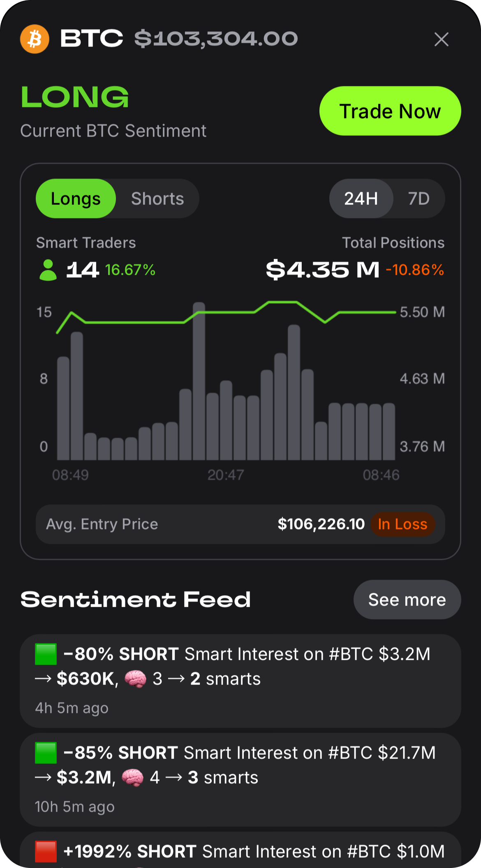This screenshot has width=481, height=868.
Task: Open the feed item posted 10h 5m ago
Action: point(240,780)
